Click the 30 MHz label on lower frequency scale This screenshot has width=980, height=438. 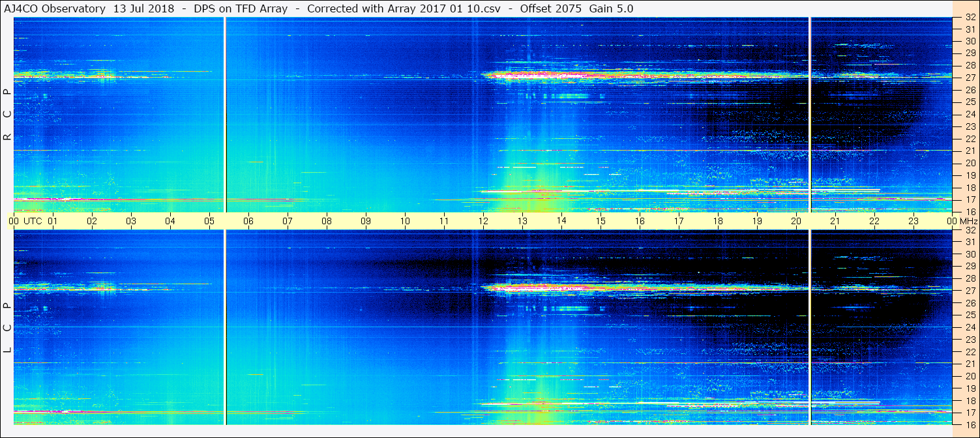[x=970, y=254]
